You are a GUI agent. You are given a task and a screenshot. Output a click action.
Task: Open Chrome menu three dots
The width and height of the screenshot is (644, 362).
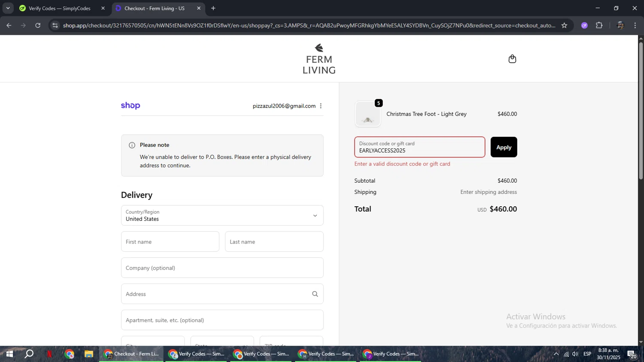(x=635, y=25)
